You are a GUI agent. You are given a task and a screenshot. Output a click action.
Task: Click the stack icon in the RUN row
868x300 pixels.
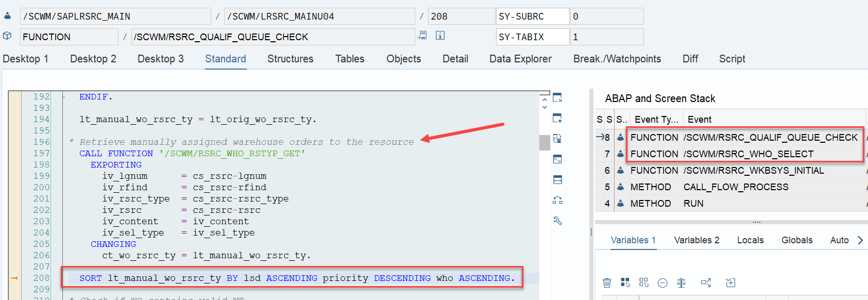621,204
